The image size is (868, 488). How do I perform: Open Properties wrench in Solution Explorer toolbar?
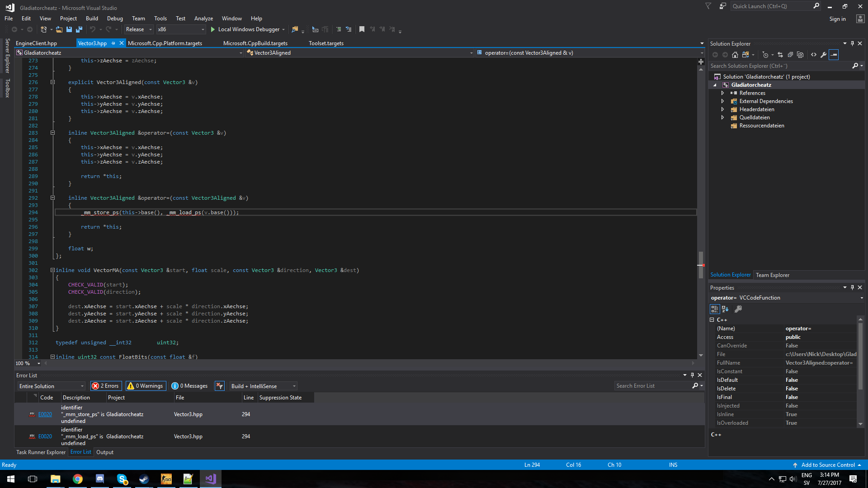824,55
